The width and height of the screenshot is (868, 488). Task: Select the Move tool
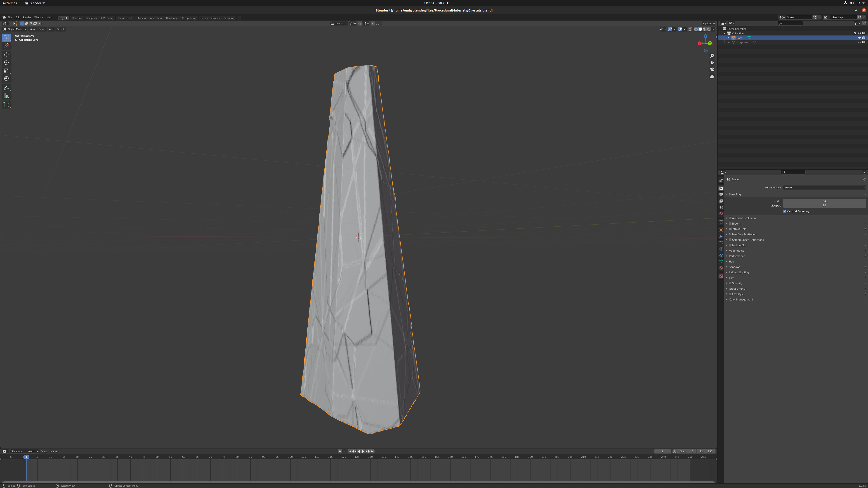tap(6, 54)
